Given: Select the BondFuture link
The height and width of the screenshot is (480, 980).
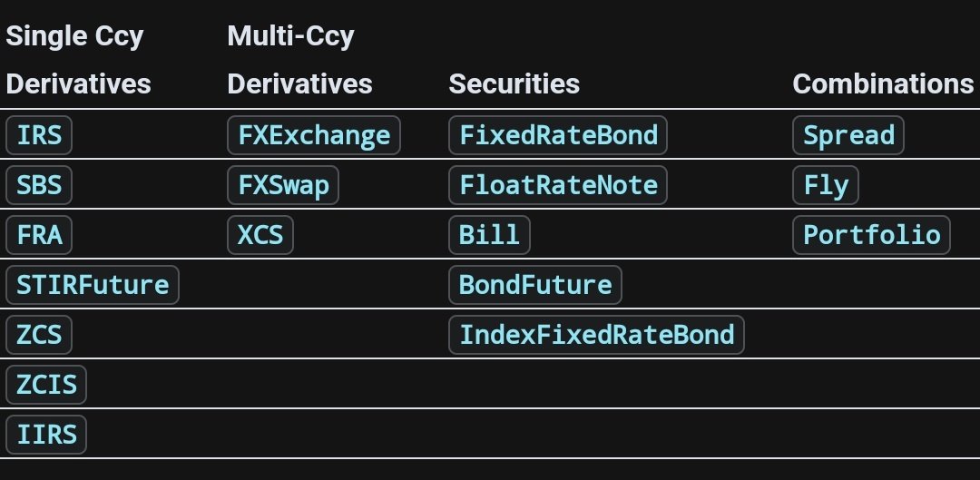Looking at the screenshot, I should 535,285.
